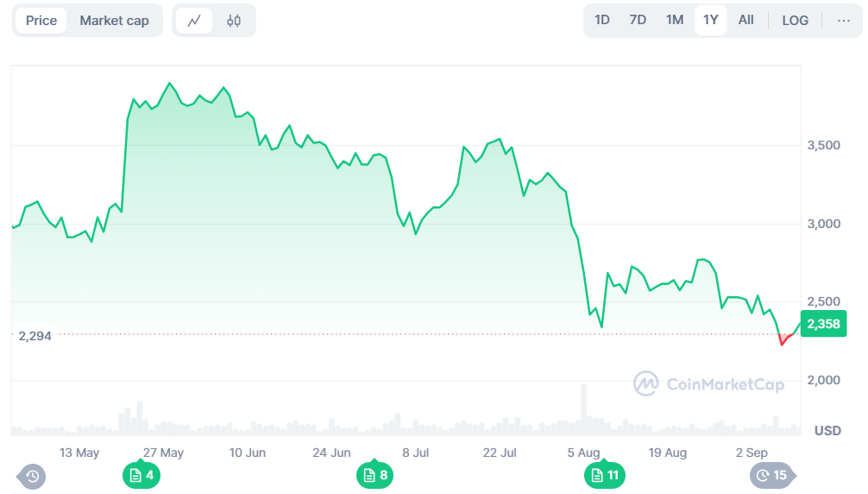Viewport: 868px width, 494px height.
Task: Select the Price tab
Action: click(41, 21)
